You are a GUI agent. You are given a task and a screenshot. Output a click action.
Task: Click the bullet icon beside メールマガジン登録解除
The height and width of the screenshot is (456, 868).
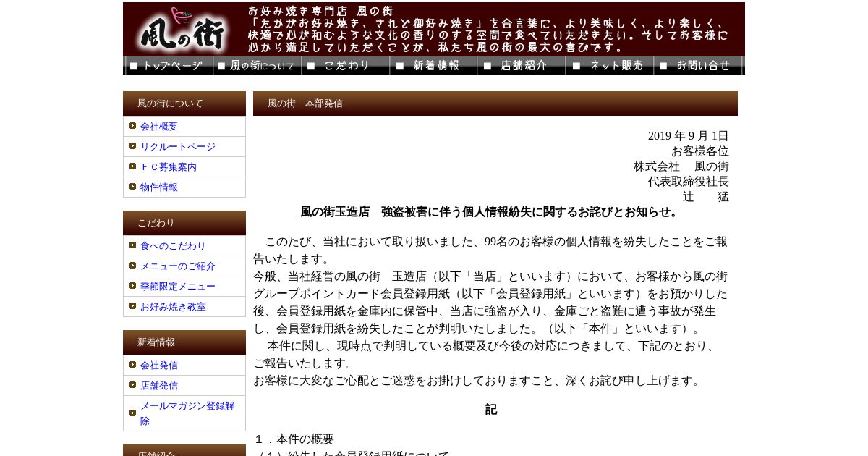(133, 413)
